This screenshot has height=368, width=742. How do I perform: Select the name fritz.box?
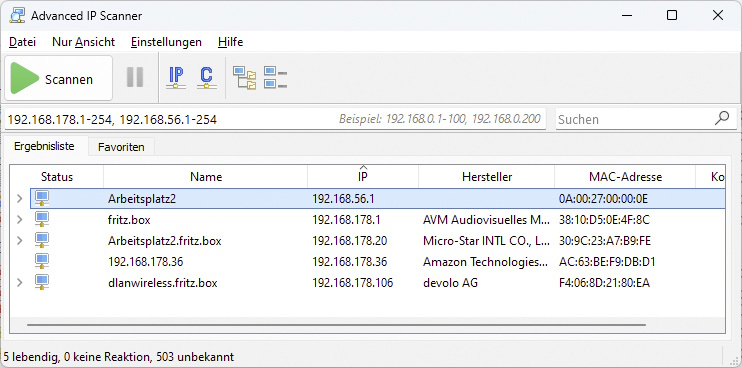point(129,220)
